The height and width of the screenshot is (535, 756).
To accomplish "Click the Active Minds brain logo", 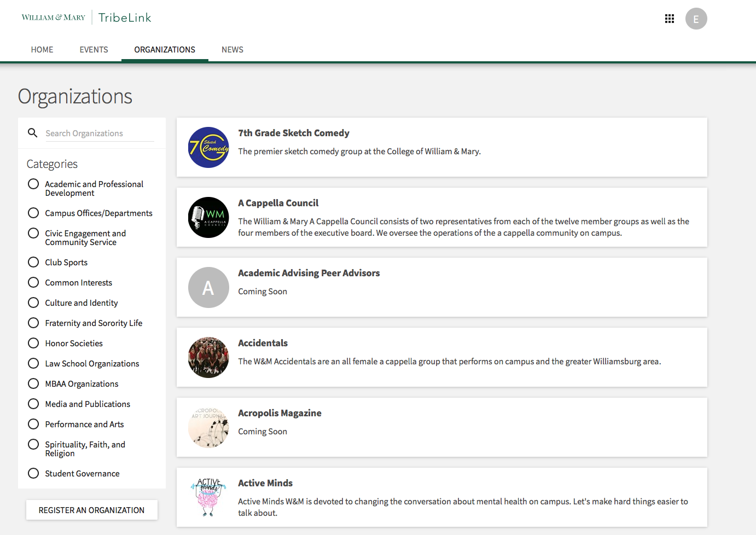I will point(208,497).
